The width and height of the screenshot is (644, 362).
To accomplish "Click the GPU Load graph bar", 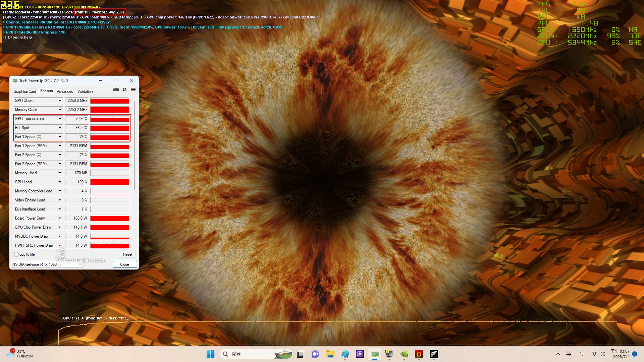I will [x=110, y=182].
